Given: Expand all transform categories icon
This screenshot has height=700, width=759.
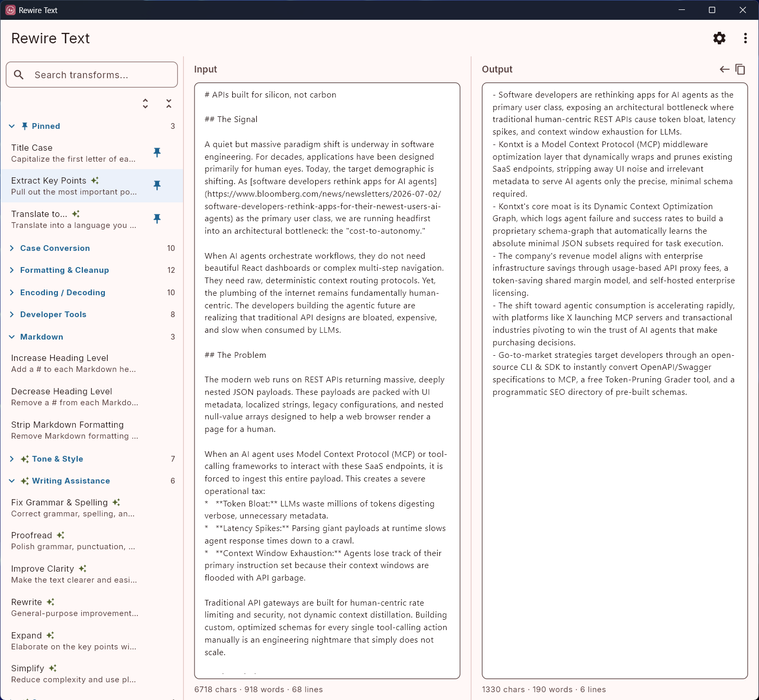Looking at the screenshot, I should [x=146, y=104].
